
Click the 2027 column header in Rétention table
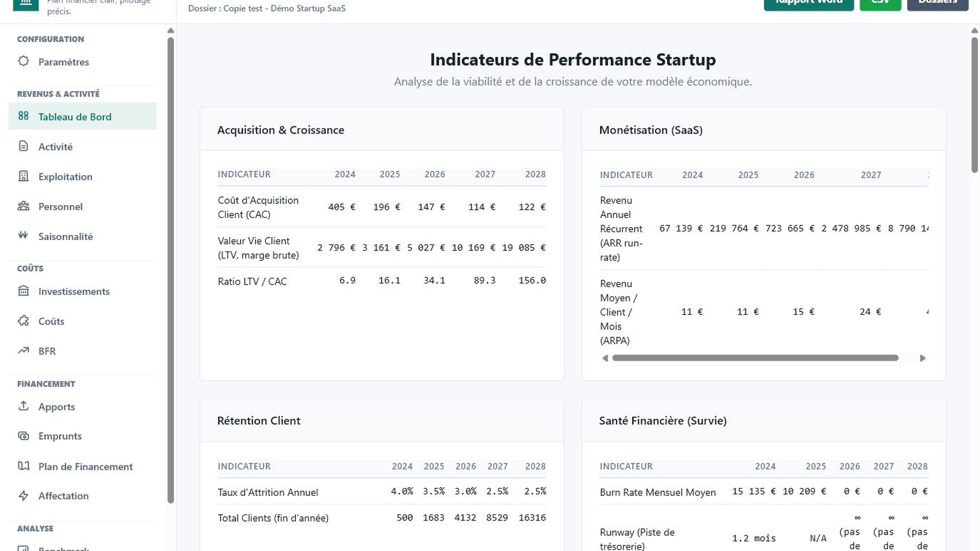click(x=497, y=466)
